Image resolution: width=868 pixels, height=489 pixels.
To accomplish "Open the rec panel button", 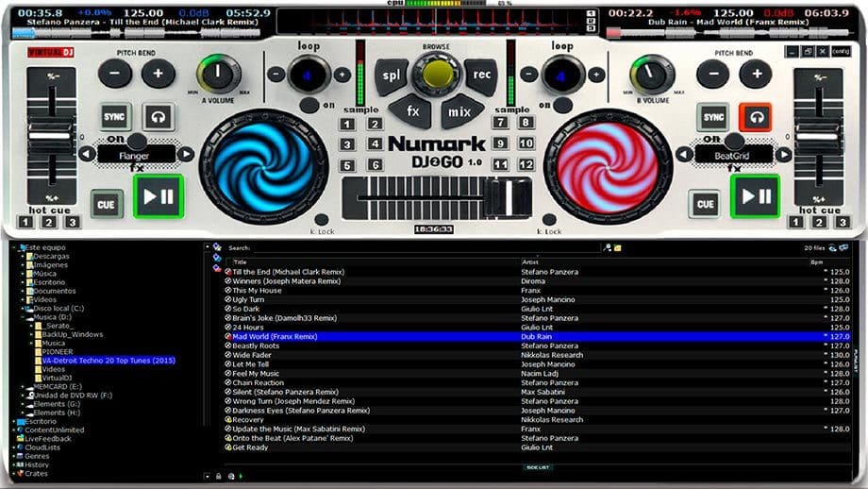I will [x=481, y=76].
